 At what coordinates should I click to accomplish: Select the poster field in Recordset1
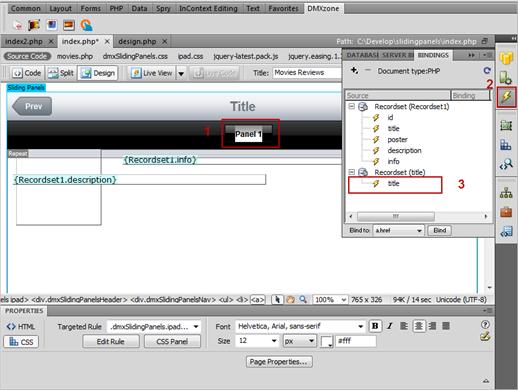pyautogui.click(x=397, y=139)
